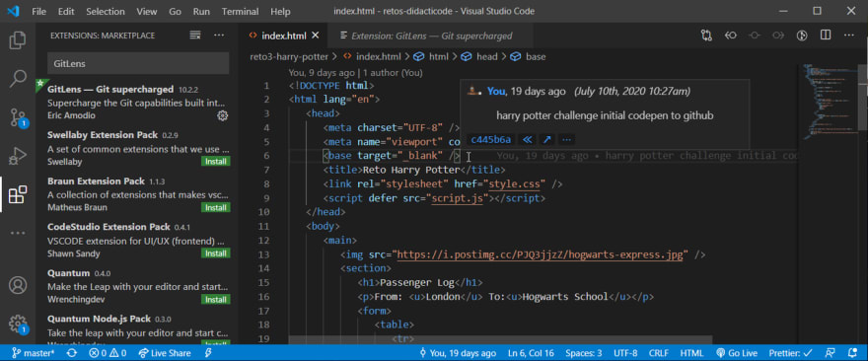Open Extensions panel more actions menu
Screen dimensions: 868x361
point(219,35)
